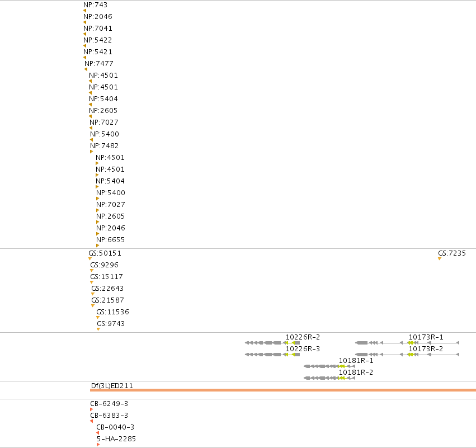Select the 10181R-2 transcript model
This screenshot has width=476, height=448.
click(329, 378)
